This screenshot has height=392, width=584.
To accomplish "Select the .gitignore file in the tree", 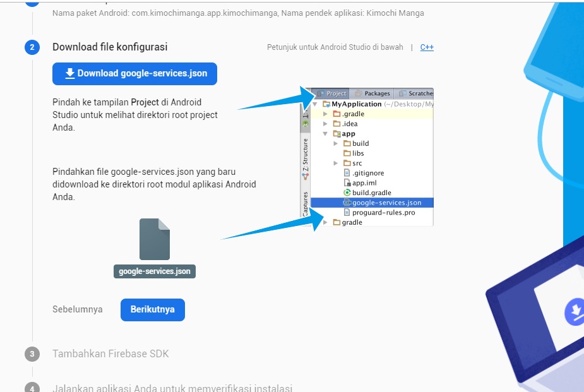I will 364,173.
